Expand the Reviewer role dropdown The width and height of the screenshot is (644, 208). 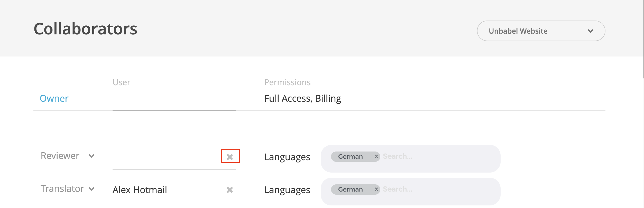91,156
